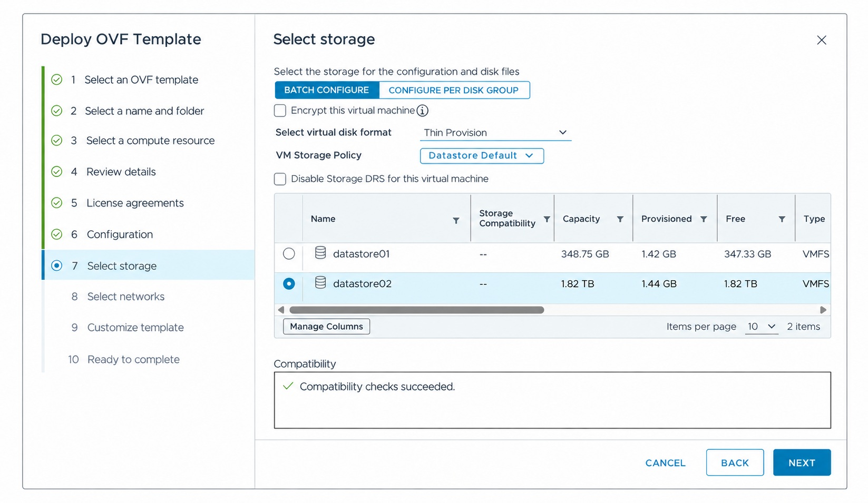This screenshot has width=868, height=503.
Task: Select the datastore02 radio button
Action: coord(289,284)
